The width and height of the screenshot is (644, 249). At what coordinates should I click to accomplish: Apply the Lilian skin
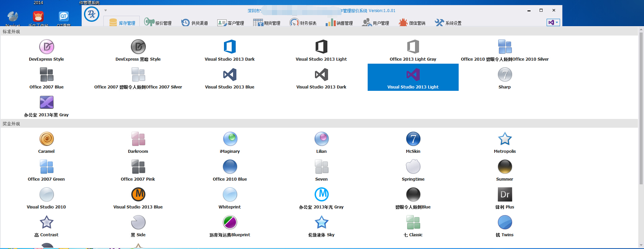[321, 142]
